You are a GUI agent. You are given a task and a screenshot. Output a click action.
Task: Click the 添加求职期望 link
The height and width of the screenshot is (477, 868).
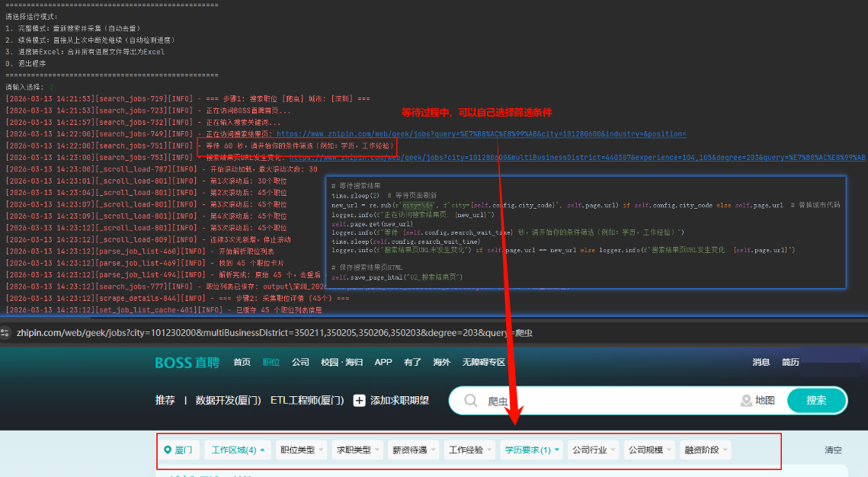point(399,400)
